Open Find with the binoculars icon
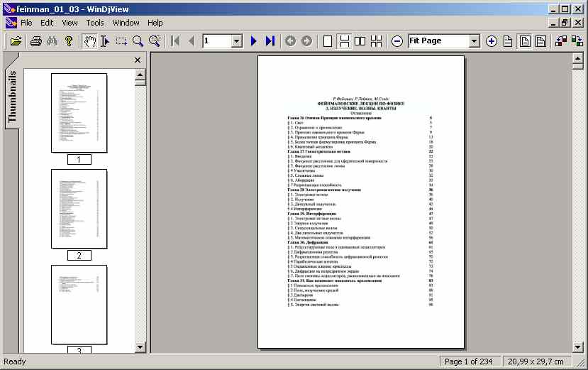 pos(52,41)
